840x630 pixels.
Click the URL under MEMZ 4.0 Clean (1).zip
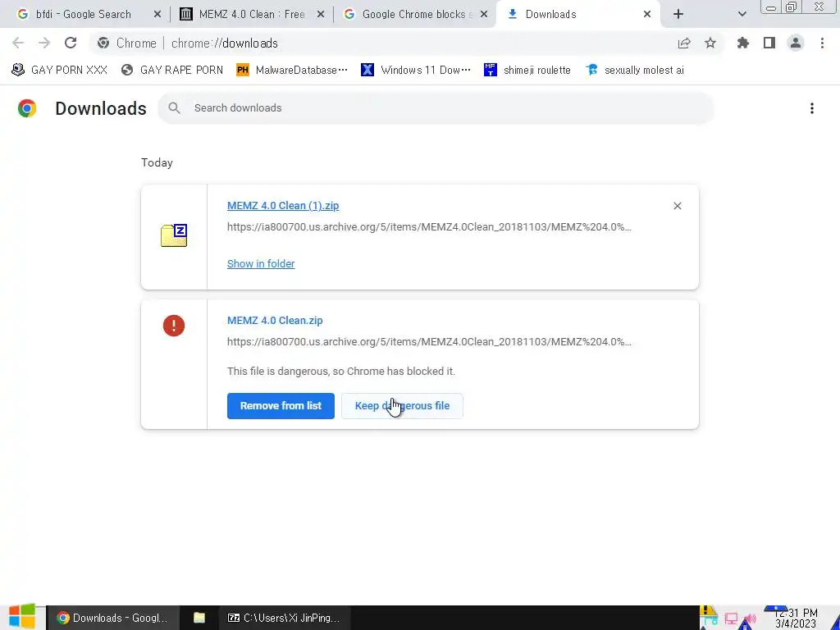(x=429, y=227)
